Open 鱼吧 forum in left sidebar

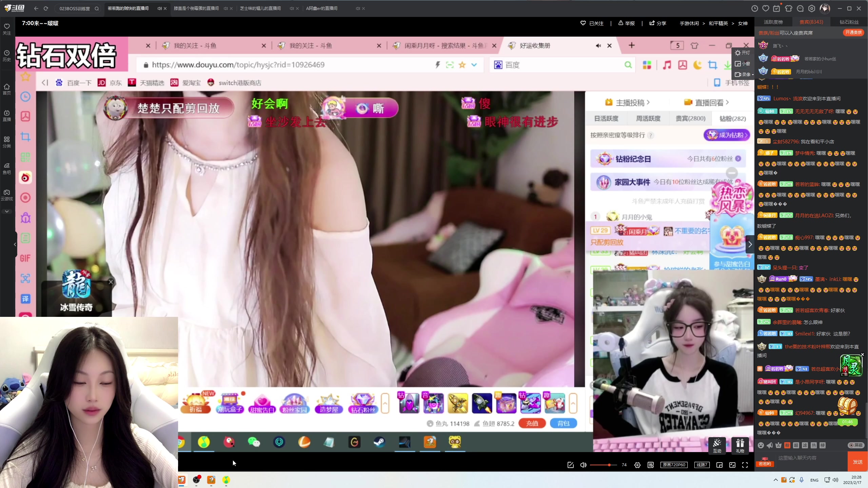[7, 168]
